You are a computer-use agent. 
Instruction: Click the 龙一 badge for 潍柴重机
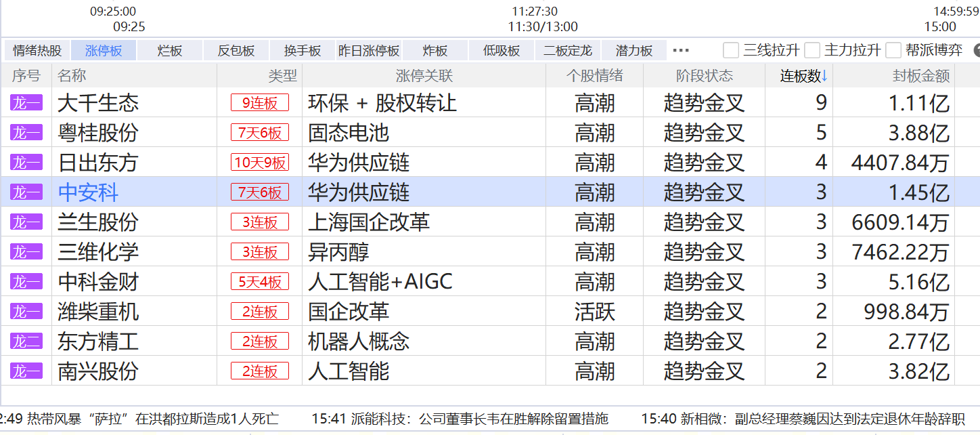coord(26,312)
